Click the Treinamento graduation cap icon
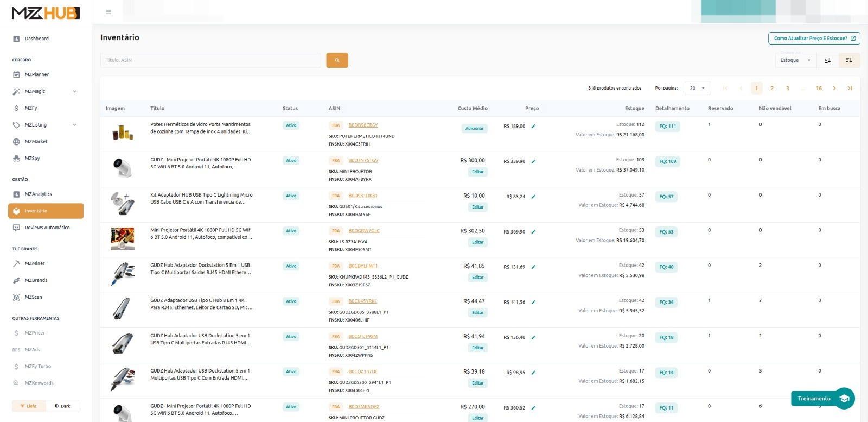 (844, 399)
